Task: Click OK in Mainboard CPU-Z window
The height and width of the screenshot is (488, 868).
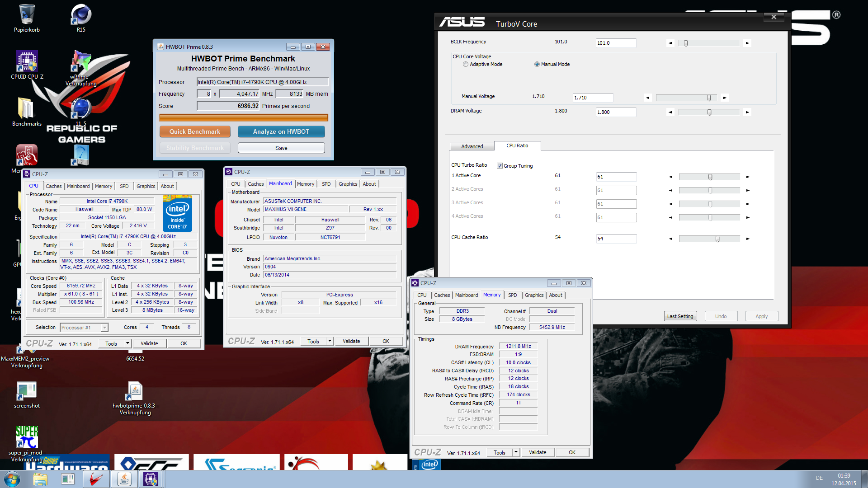Action: (386, 341)
